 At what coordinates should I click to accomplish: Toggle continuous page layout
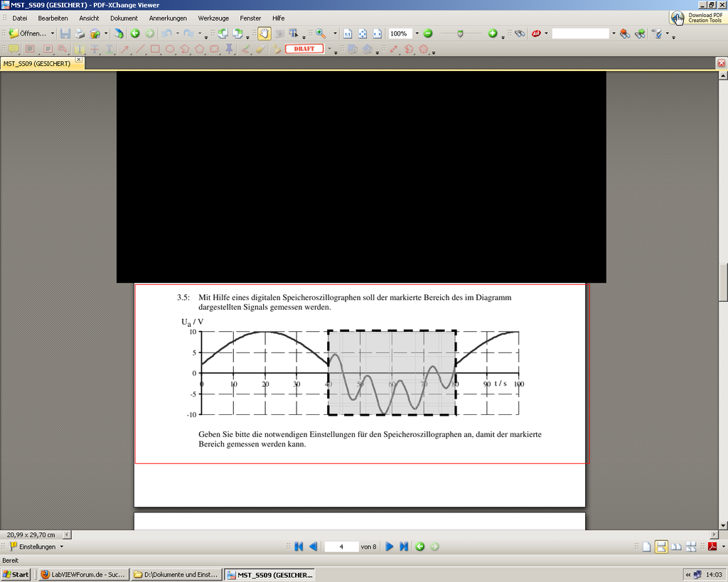pos(661,546)
